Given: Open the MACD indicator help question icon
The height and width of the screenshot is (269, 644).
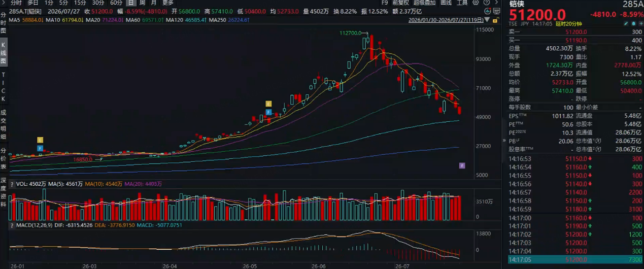Looking at the screenshot, I should coord(11,225).
